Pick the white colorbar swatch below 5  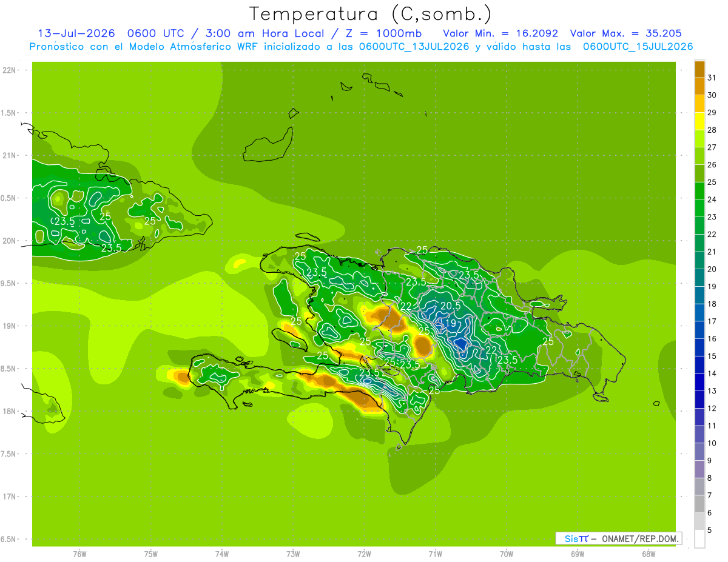coord(699,539)
